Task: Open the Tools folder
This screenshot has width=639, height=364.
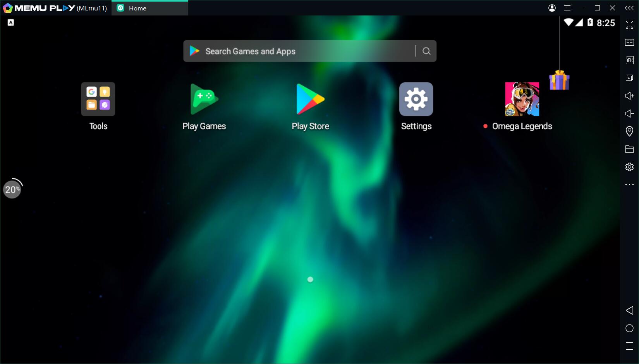Action: [x=98, y=99]
